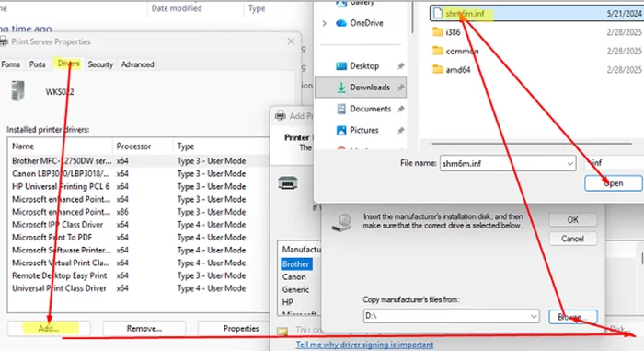
Task: Go to Desktop in navigation pane
Action: click(364, 65)
